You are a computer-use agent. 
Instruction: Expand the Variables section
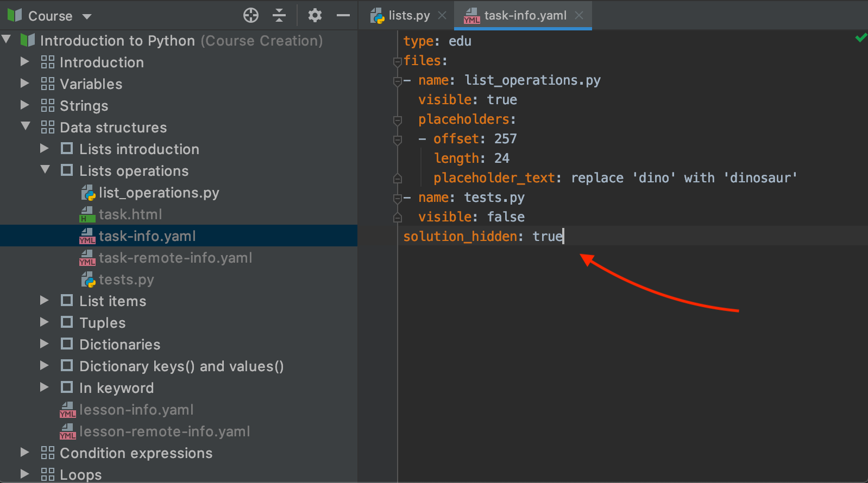[25, 83]
